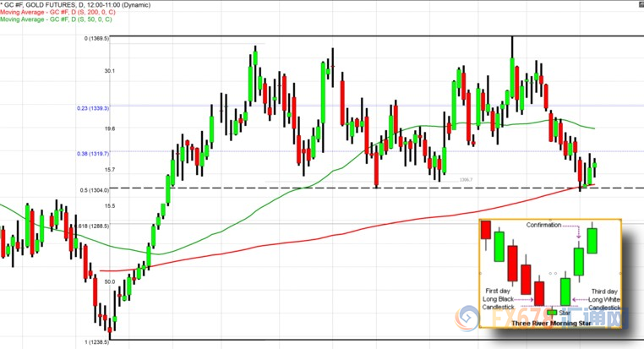The image size is (644, 349).
Task: Click the 50.0 label near chart bottom
Action: coord(110,282)
